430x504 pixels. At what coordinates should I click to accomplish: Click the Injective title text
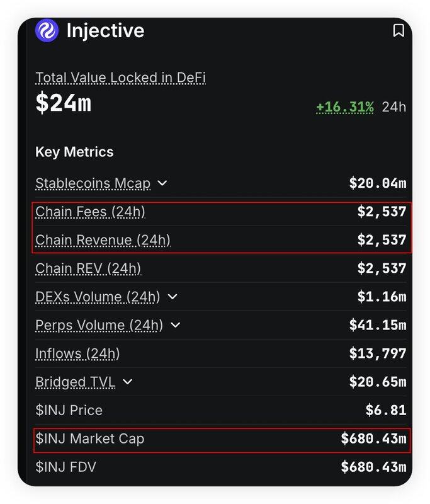(x=105, y=30)
